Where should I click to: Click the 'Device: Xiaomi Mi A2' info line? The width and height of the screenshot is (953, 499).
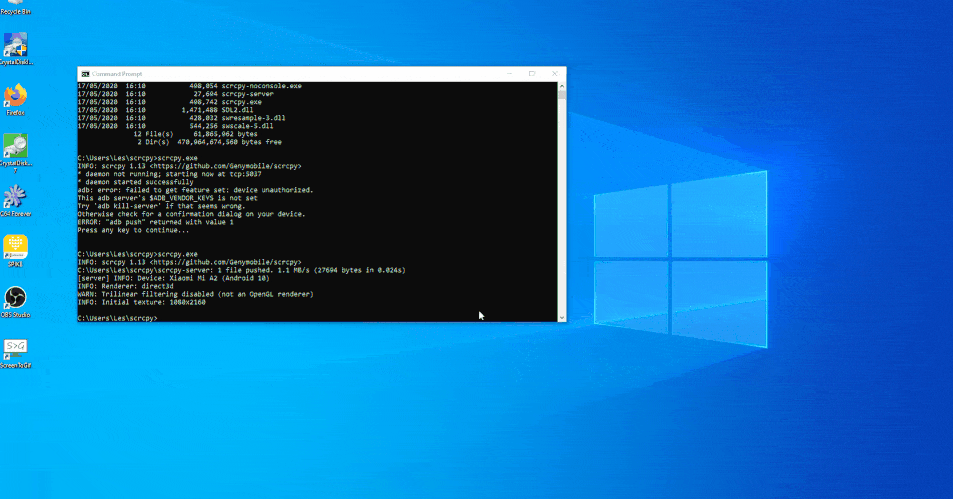pos(173,278)
